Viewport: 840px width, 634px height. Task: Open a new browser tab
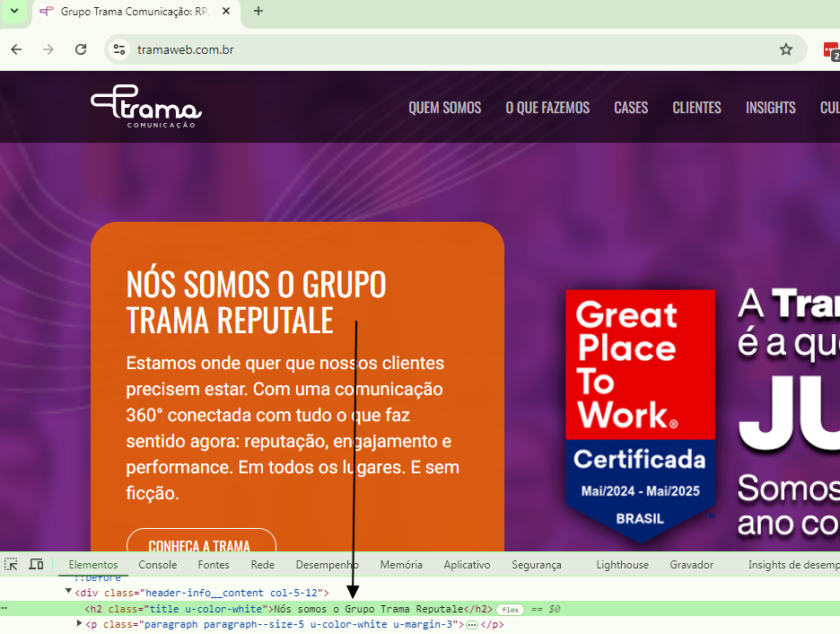258,11
